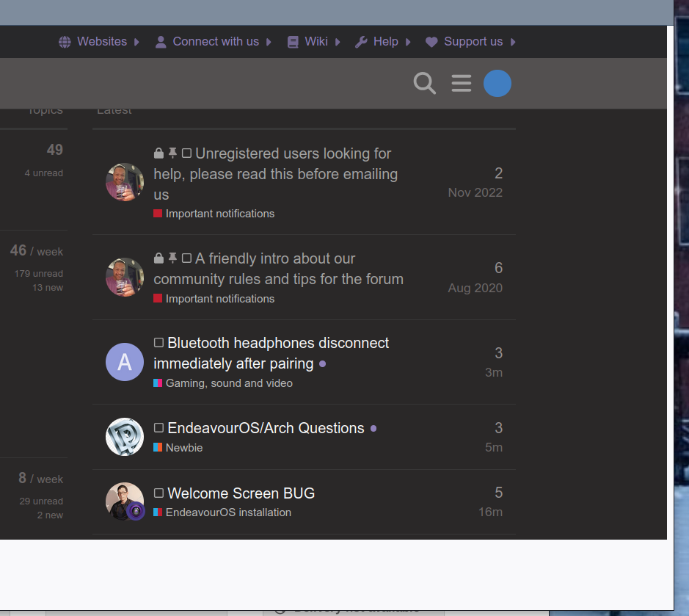
Task: Expand the Connect with us dropdown arrow
Action: pos(269,42)
